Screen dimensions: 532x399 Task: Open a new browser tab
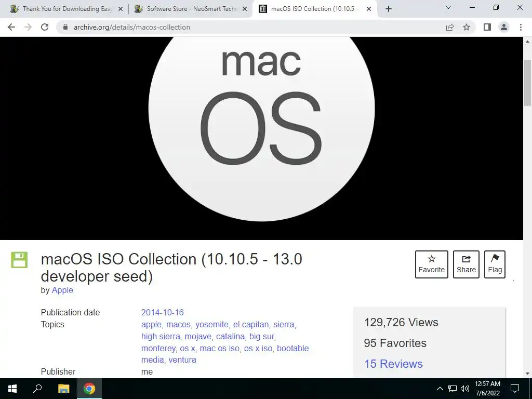pyautogui.click(x=389, y=9)
